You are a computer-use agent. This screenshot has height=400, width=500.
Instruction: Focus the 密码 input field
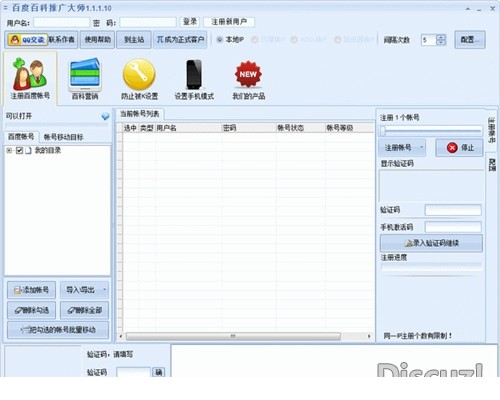148,22
